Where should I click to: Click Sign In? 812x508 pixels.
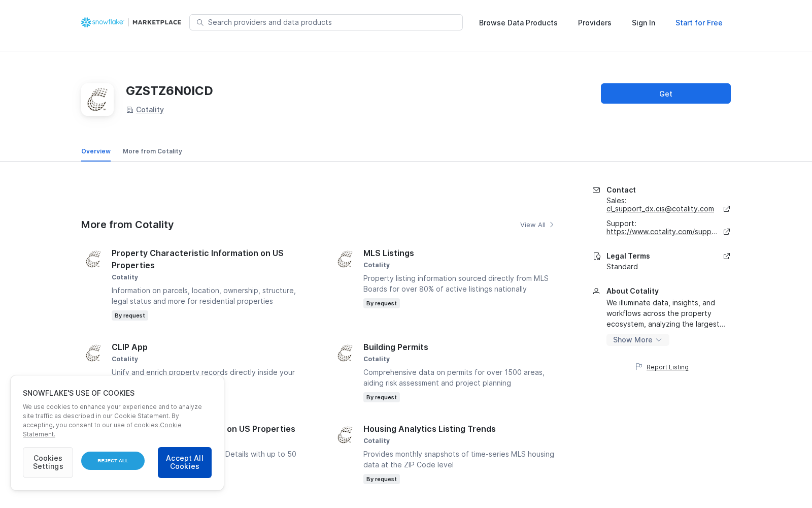coord(644,23)
